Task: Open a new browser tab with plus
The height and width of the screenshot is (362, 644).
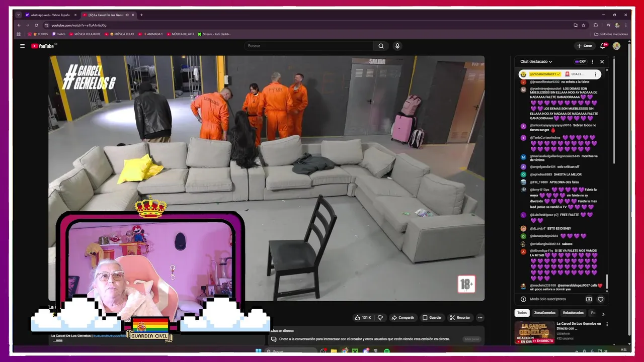Action: pos(141,15)
